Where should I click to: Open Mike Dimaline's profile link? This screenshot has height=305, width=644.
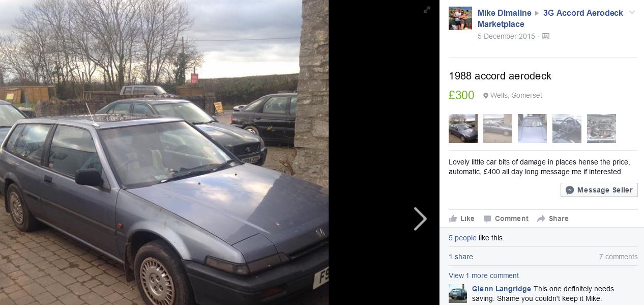(504, 13)
